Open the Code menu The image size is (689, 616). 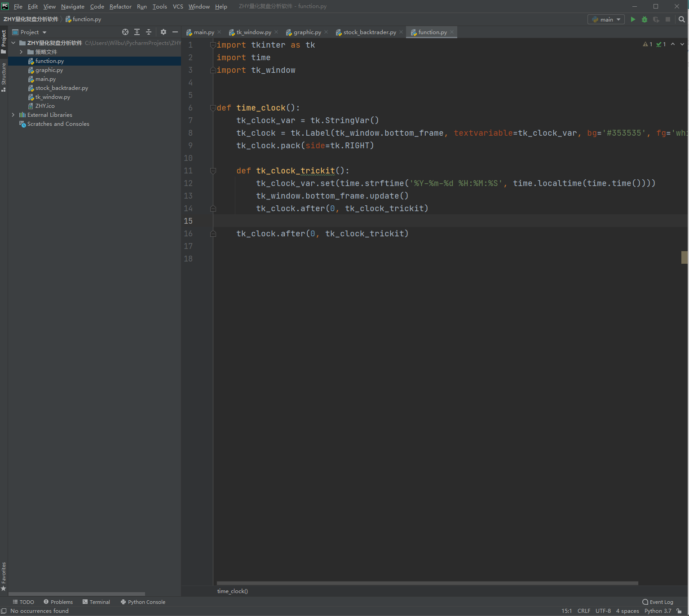tap(97, 6)
